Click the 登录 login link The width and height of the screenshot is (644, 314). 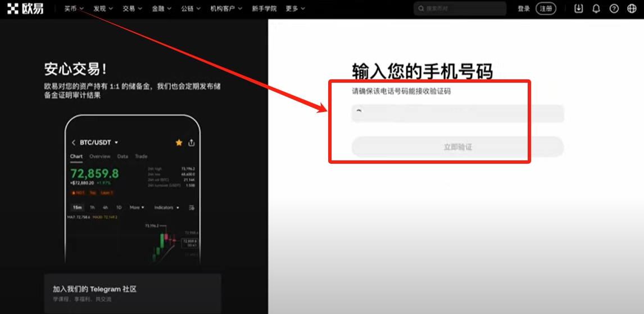point(524,8)
